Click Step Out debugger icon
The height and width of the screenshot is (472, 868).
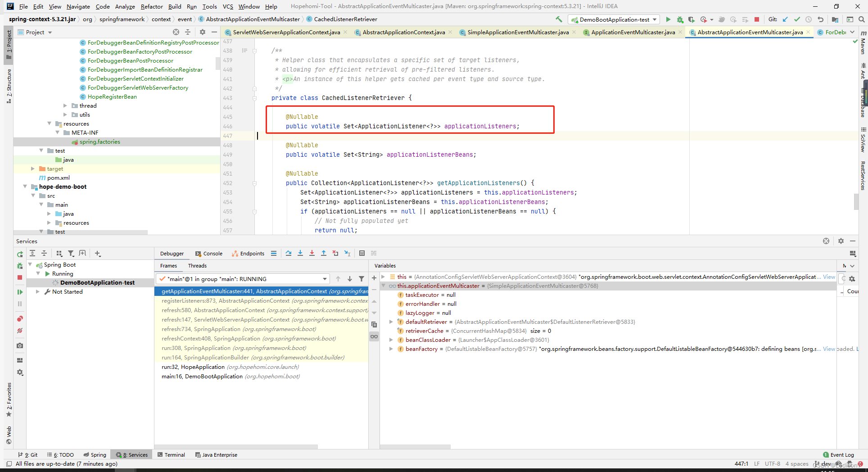click(x=323, y=253)
